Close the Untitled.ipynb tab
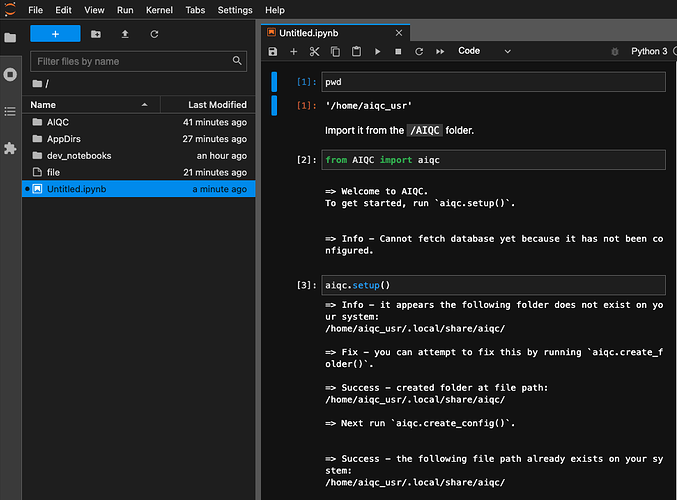This screenshot has width=677, height=500. pyautogui.click(x=399, y=33)
